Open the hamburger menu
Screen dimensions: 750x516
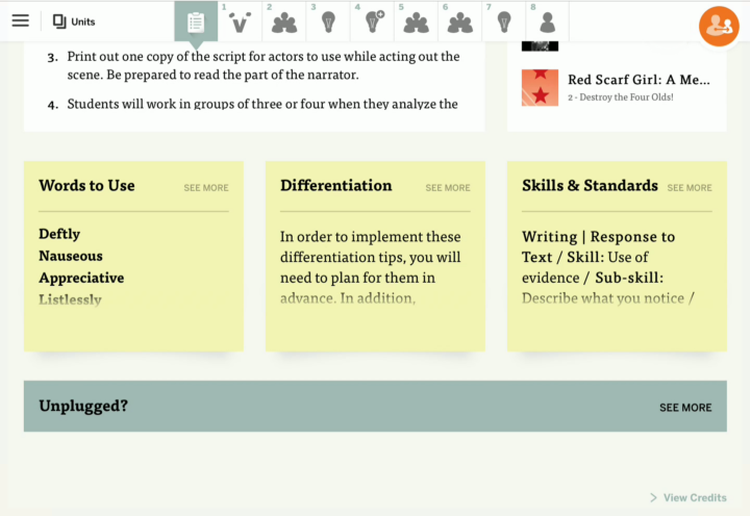(21, 21)
